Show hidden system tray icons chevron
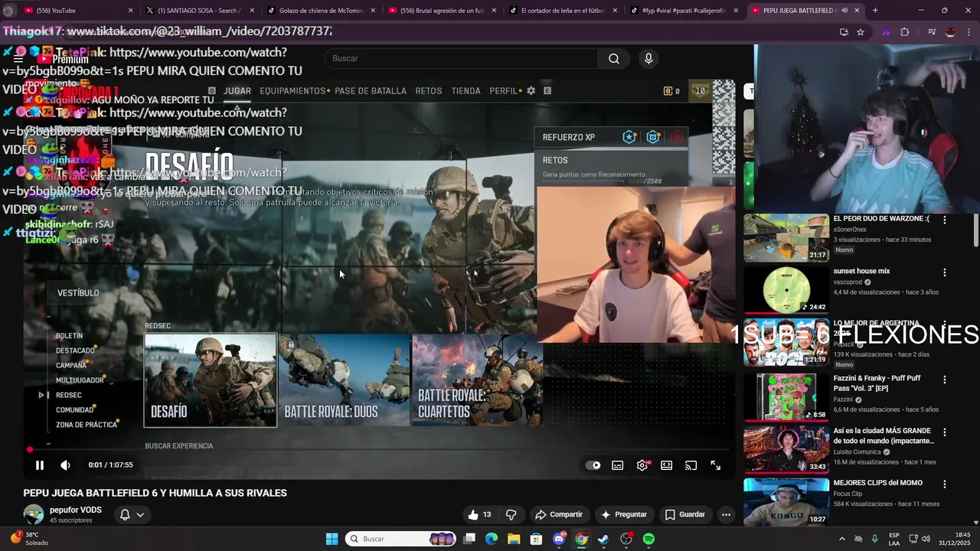The width and height of the screenshot is (980, 551). click(x=842, y=539)
